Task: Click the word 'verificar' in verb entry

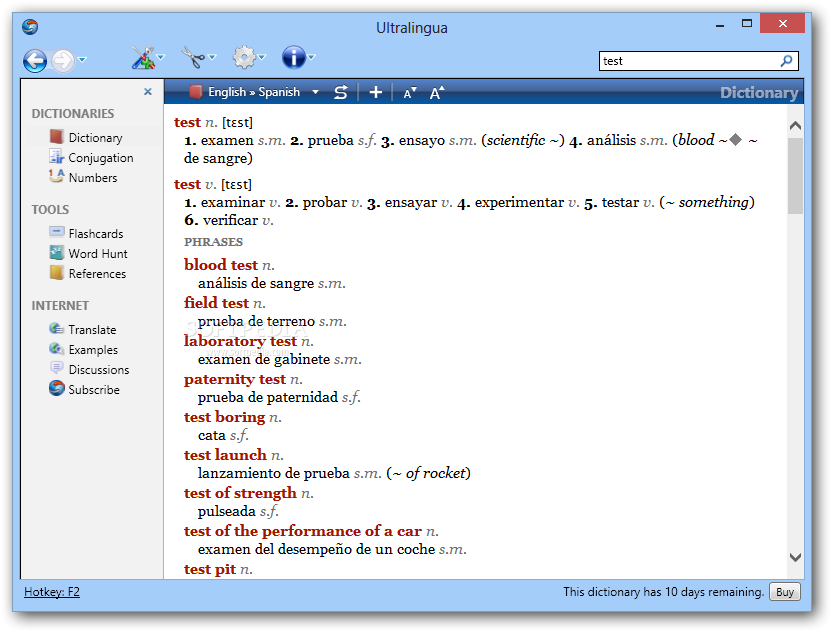Action: (x=230, y=220)
